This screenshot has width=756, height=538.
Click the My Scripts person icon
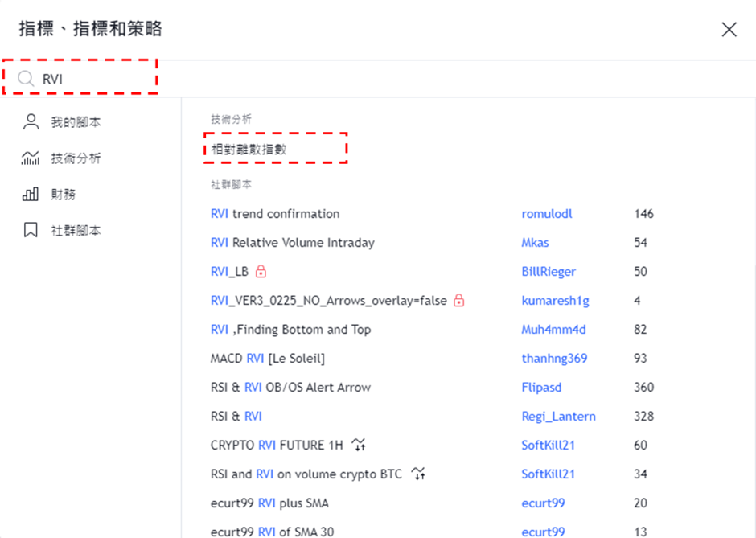tap(31, 122)
